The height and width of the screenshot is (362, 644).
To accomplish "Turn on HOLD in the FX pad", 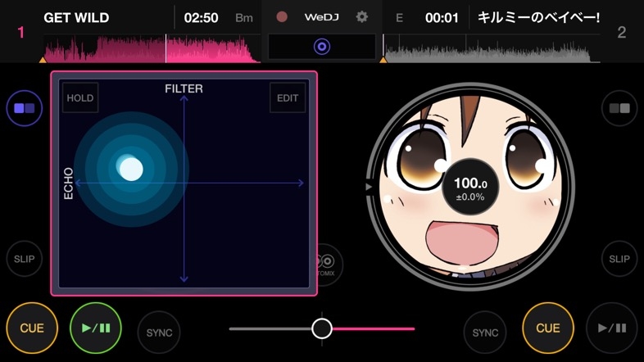I will pyautogui.click(x=80, y=97).
